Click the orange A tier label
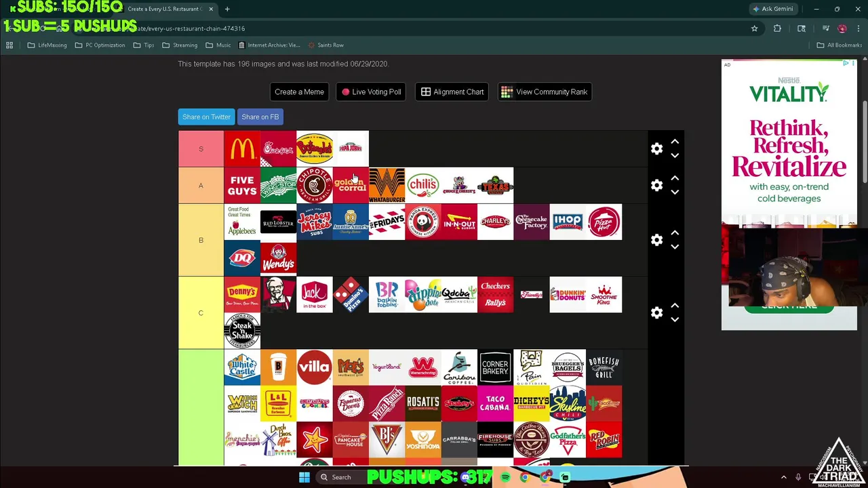868x488 pixels. pyautogui.click(x=201, y=185)
